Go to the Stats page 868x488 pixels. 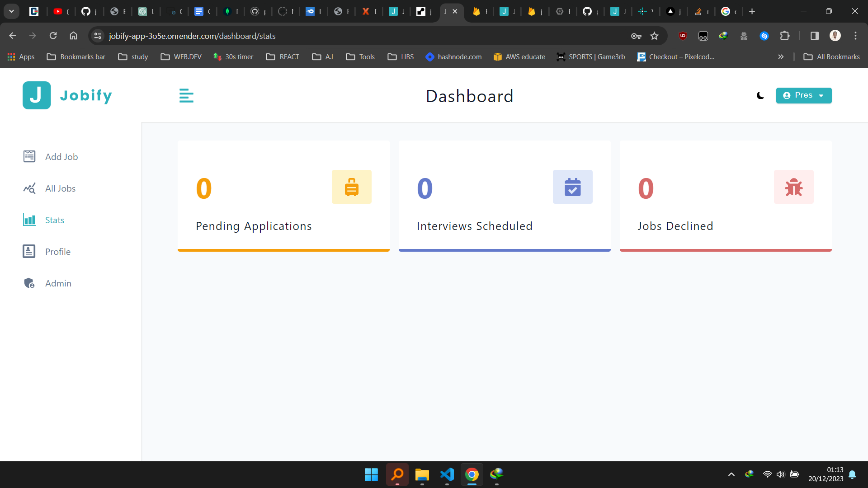pyautogui.click(x=44, y=220)
